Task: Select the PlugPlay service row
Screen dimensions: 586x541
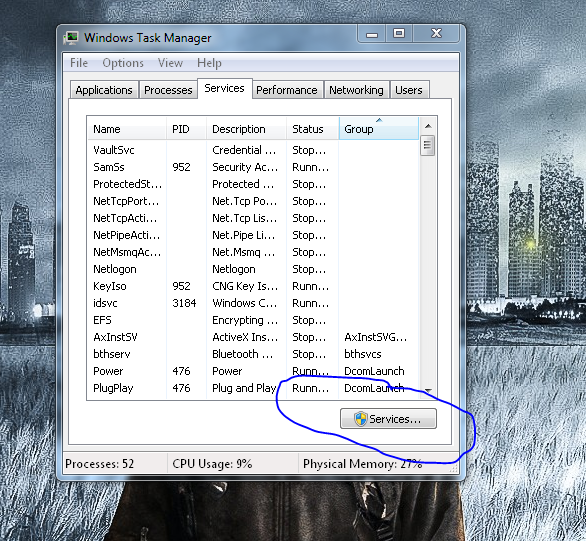Action: pos(253,388)
